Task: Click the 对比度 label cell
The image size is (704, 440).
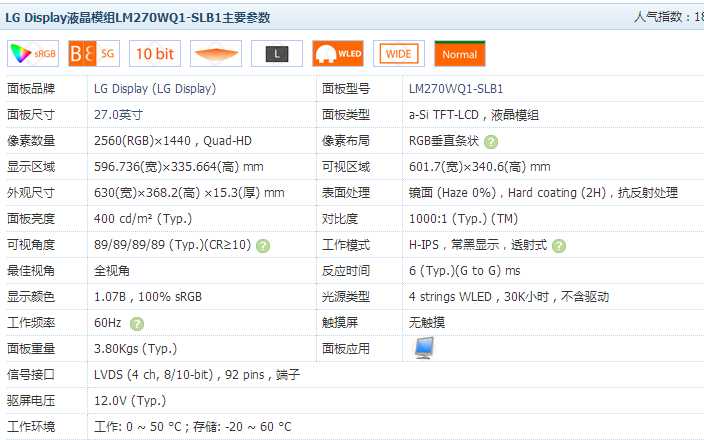Action: click(340, 219)
